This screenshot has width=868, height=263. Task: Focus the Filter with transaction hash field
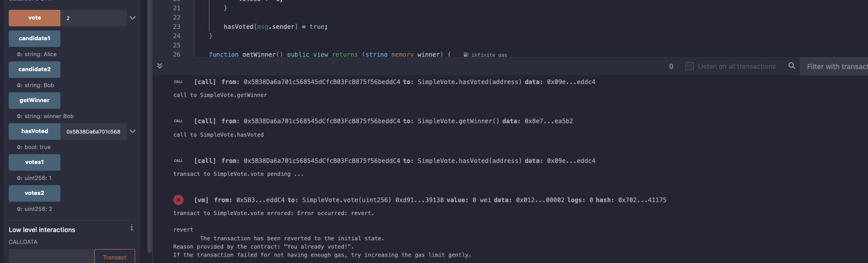[x=834, y=66]
